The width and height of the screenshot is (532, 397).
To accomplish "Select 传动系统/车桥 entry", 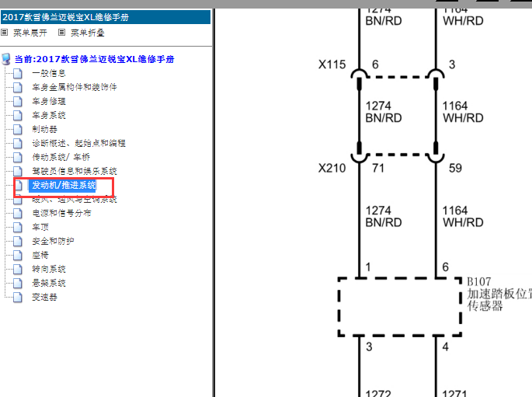I will tap(61, 157).
